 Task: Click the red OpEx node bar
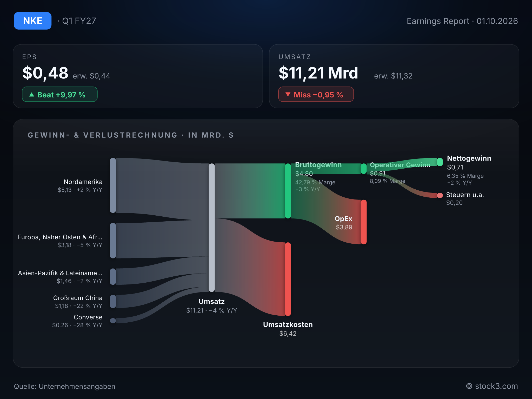[x=364, y=222]
